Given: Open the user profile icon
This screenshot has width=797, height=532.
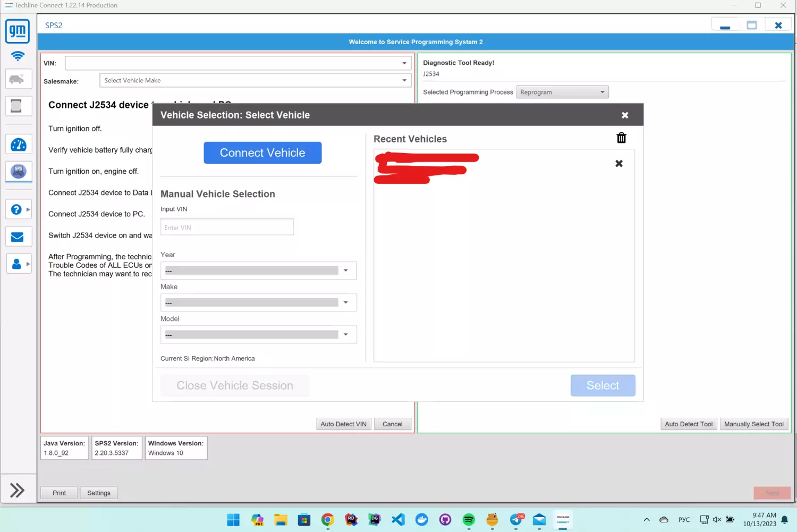Looking at the screenshot, I should 16,264.
